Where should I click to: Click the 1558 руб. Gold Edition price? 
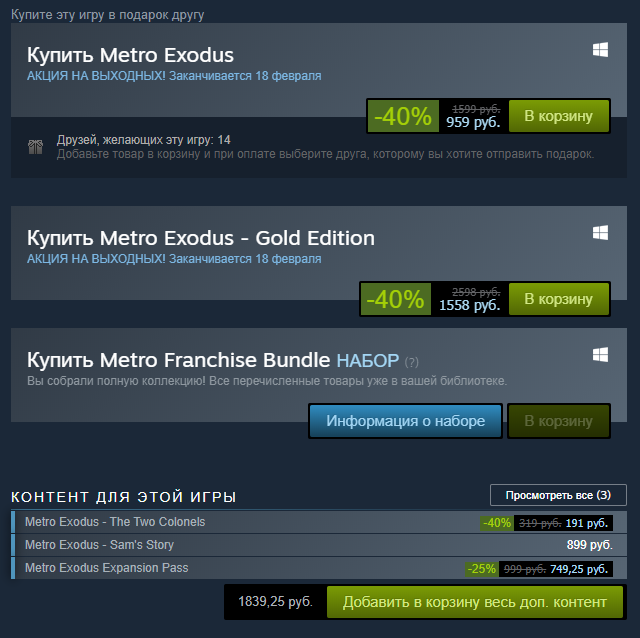click(469, 305)
